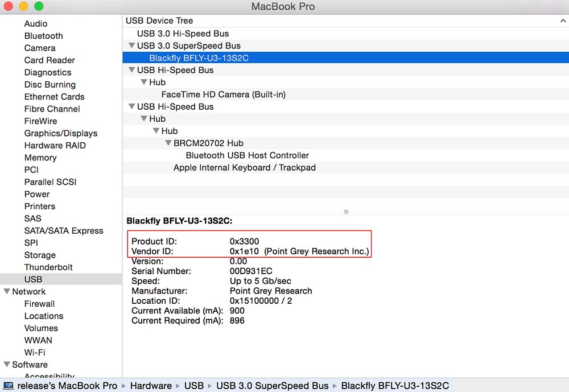The height and width of the screenshot is (392, 569).
Task: Select SAS in the sidebar
Action: click(x=32, y=218)
